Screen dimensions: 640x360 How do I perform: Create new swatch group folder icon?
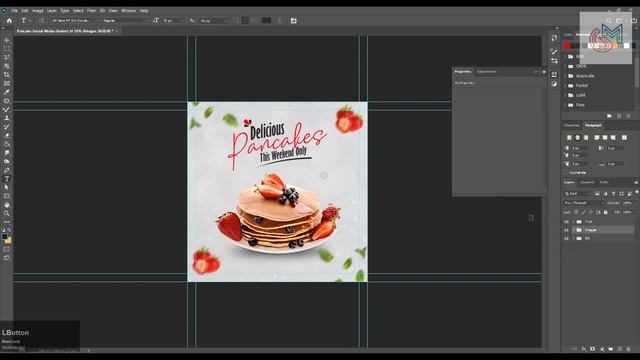[609, 116]
